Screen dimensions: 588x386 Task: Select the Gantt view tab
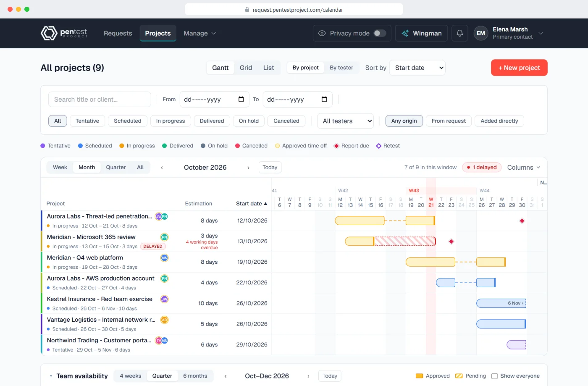[220, 68]
